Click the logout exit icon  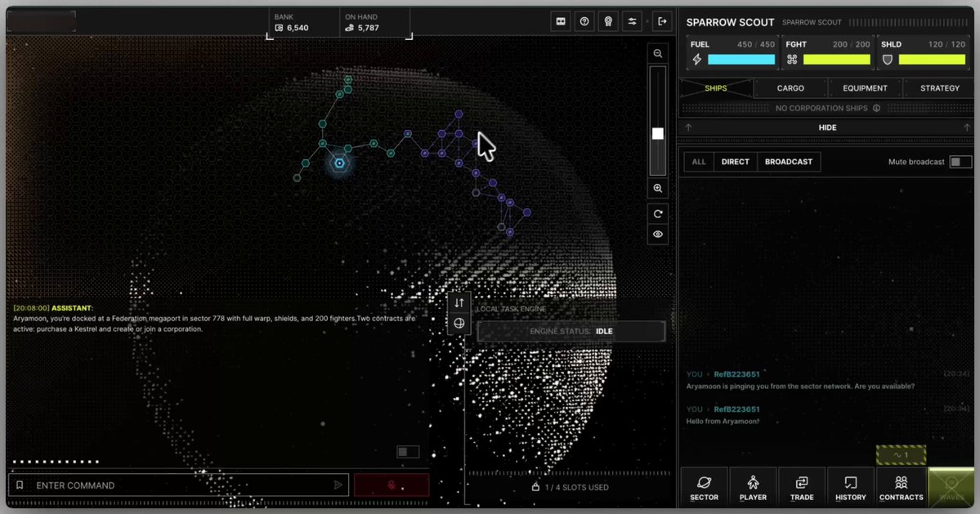tap(663, 21)
